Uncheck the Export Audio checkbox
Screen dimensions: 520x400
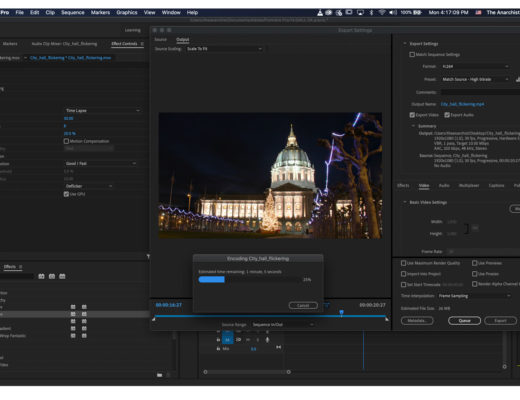click(447, 115)
